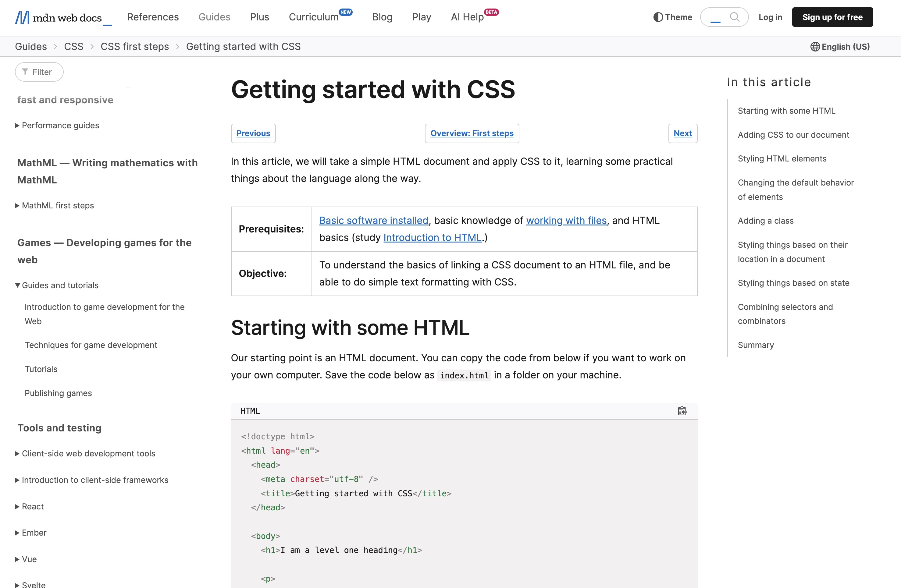
Task: Click the Previous article button
Action: (253, 133)
